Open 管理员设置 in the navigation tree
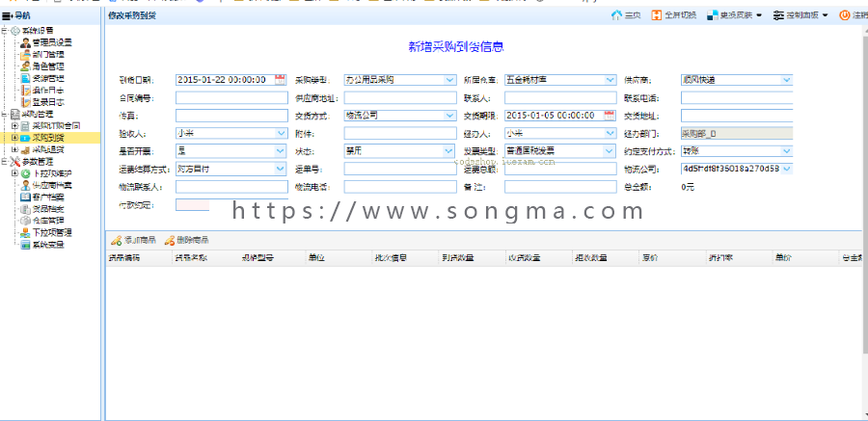 [x=52, y=42]
